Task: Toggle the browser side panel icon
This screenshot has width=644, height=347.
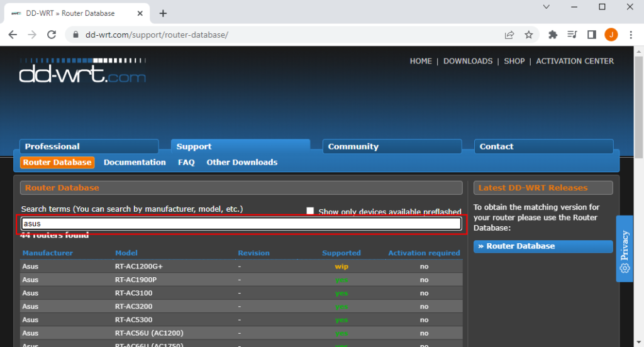Action: [591, 35]
